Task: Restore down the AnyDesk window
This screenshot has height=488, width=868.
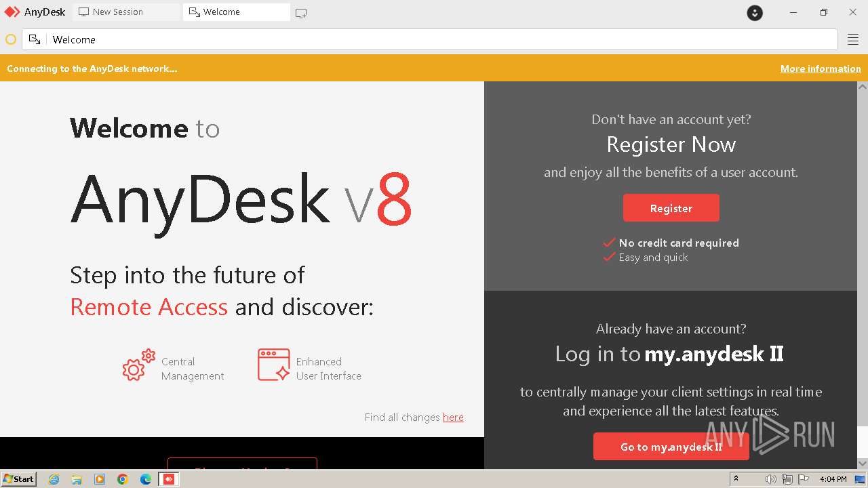Action: point(823,12)
